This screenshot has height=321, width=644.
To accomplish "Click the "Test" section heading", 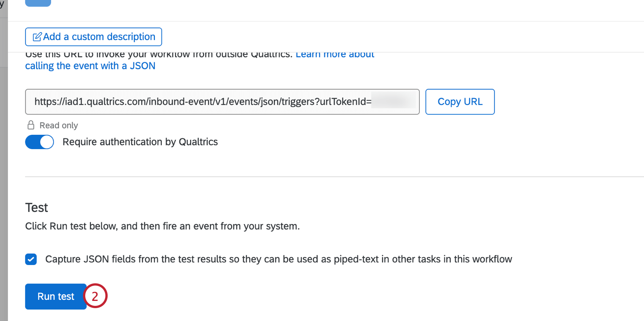I will pyautogui.click(x=37, y=208).
